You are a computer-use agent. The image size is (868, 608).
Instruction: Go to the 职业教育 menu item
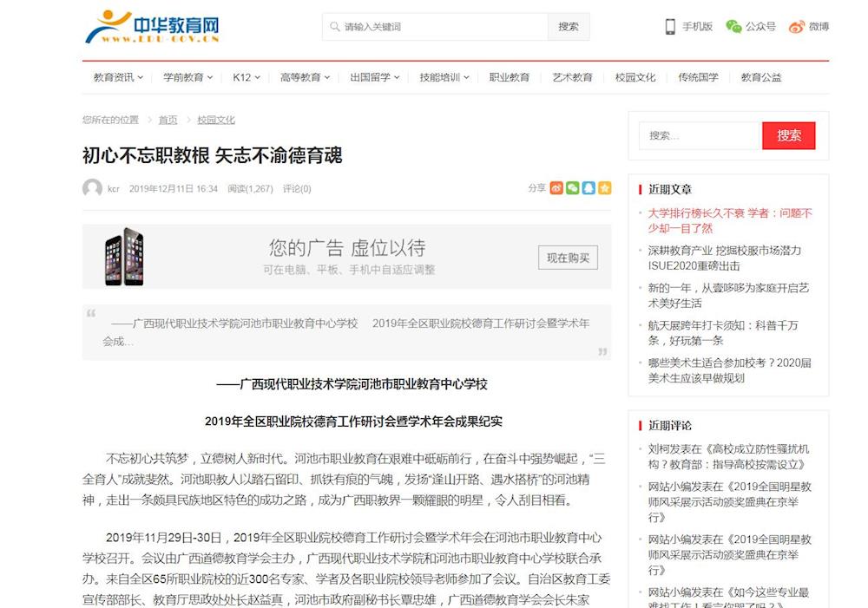tap(509, 77)
